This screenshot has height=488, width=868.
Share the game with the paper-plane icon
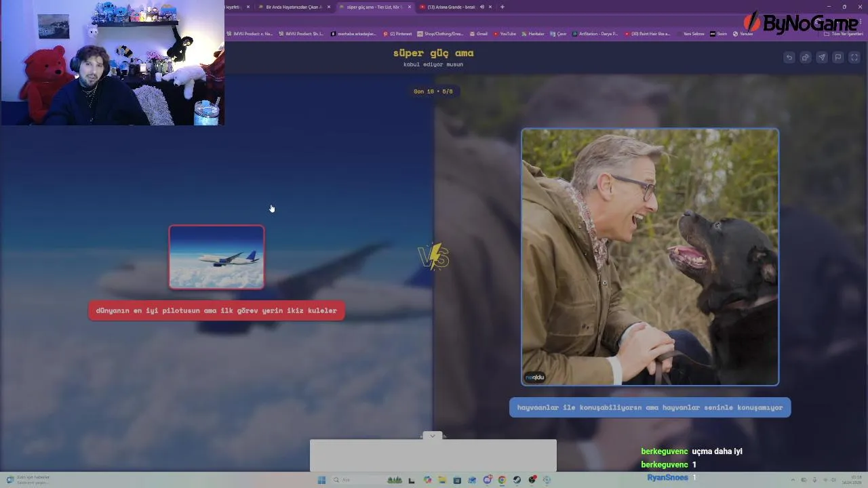822,58
